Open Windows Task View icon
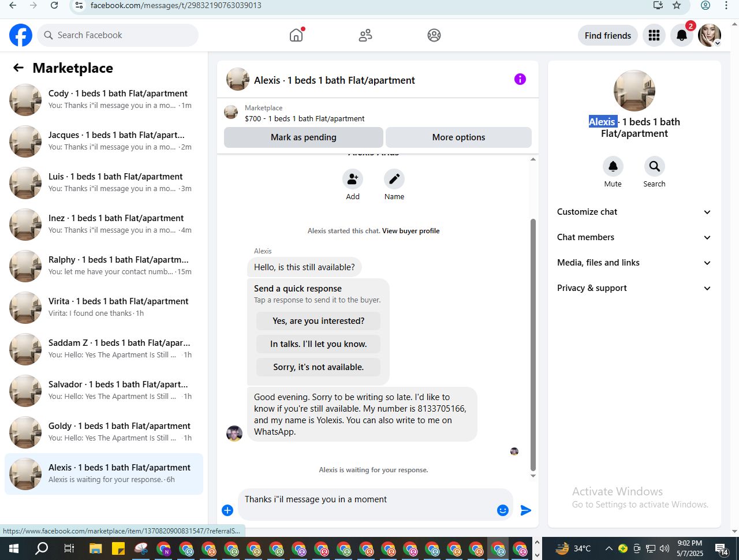Screen dimensions: 739x560 (x=69, y=548)
